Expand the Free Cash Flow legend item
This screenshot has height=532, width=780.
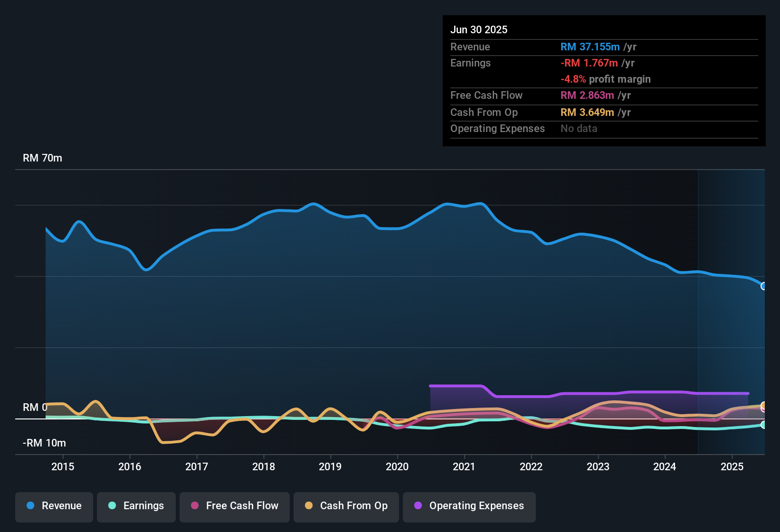click(234, 506)
